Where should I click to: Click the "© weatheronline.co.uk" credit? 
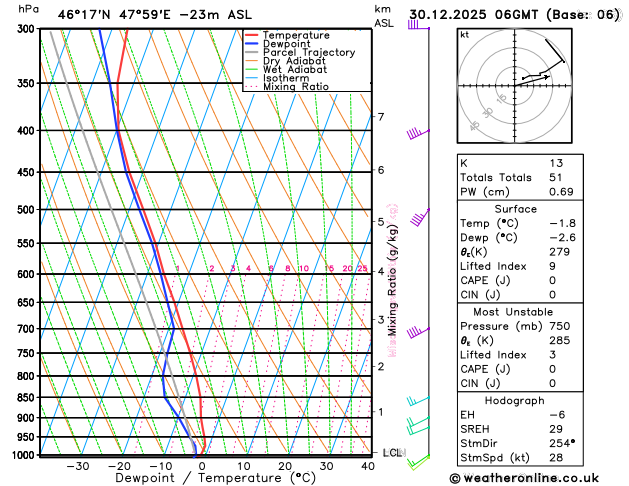coord(524,478)
